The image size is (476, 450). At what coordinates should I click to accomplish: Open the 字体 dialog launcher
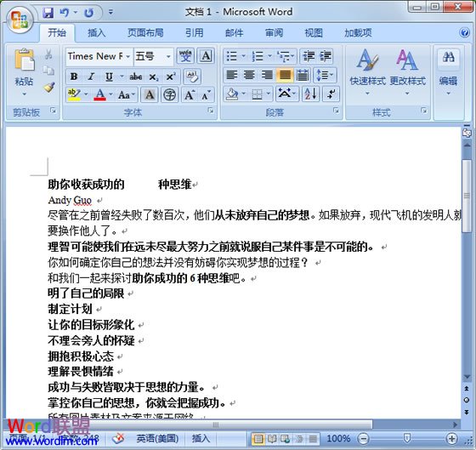coord(211,111)
